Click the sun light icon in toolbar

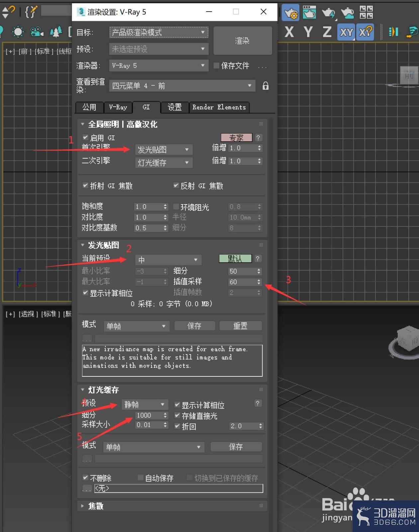(18, 32)
